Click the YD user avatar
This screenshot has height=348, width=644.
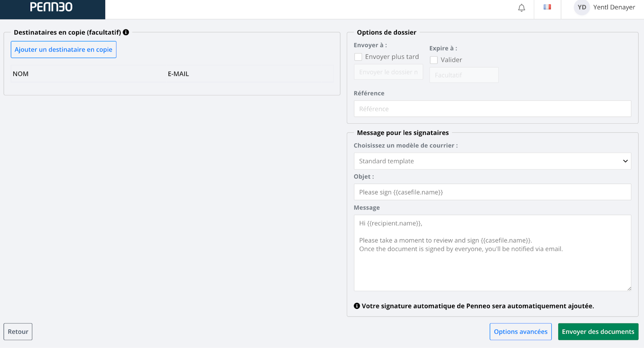pos(582,7)
